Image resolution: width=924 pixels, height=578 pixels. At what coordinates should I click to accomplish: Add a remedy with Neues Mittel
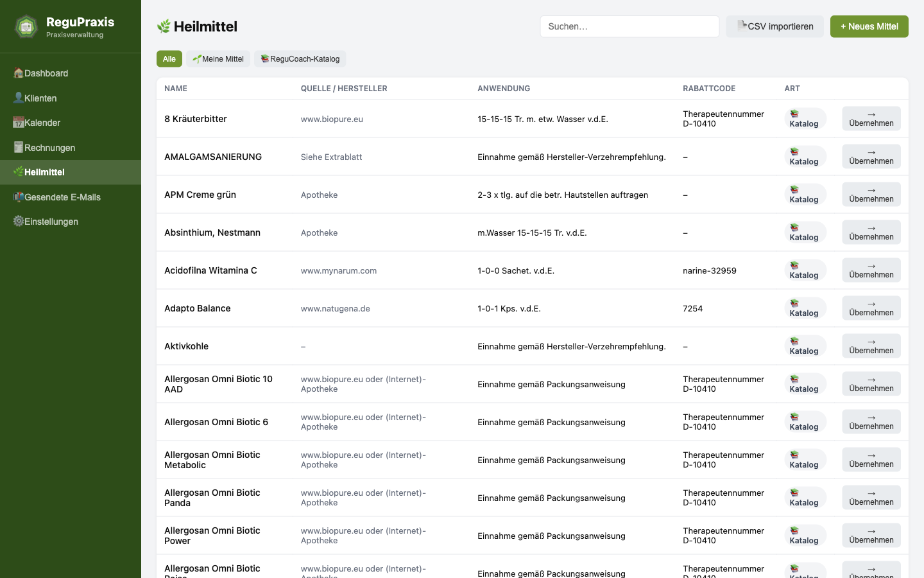tap(869, 26)
